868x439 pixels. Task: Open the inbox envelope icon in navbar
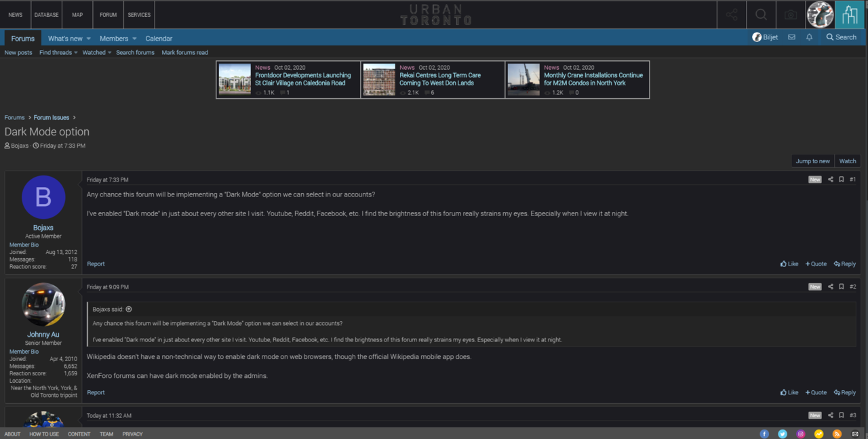[x=791, y=37]
